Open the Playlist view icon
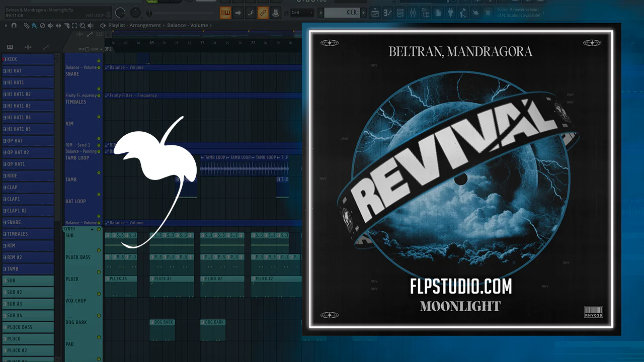Screen dimensions: 644x362 coord(376,13)
